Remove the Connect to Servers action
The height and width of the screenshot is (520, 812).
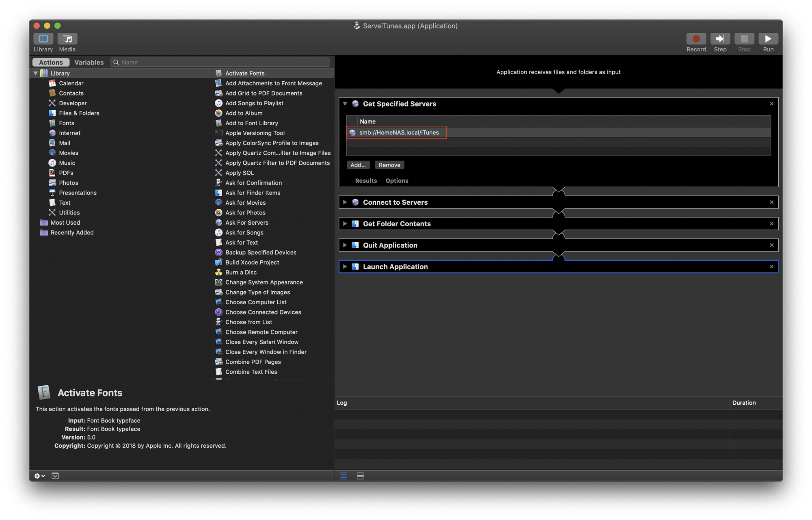pos(771,202)
